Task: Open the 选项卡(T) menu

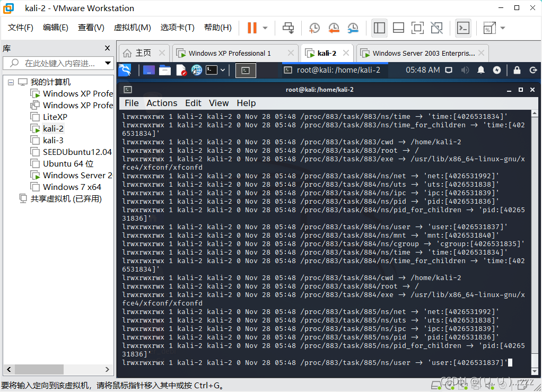Action: click(x=177, y=27)
